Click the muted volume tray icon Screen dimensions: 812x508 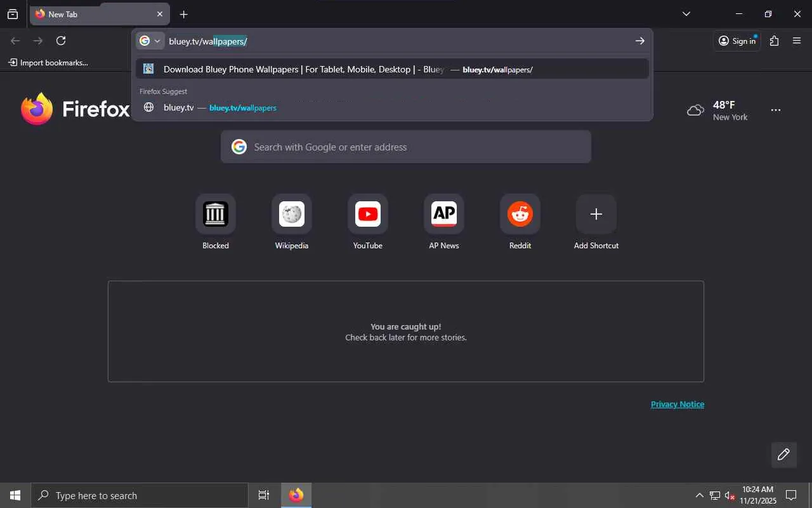pyautogui.click(x=730, y=495)
